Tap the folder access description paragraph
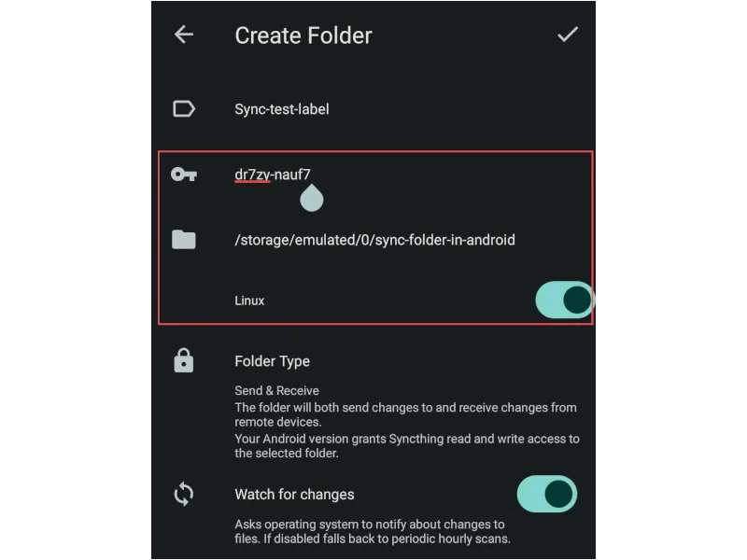747x560 pixels. (407, 446)
